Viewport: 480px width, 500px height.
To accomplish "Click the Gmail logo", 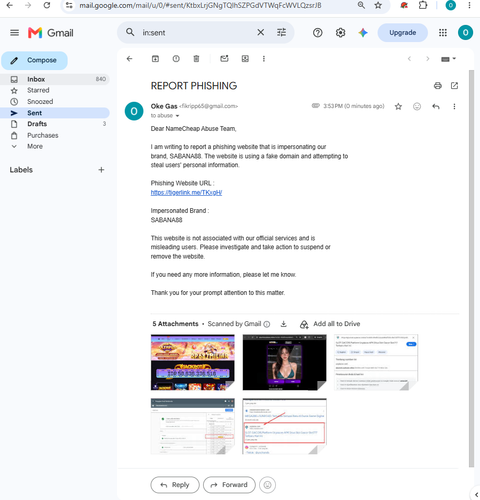I will (x=51, y=33).
